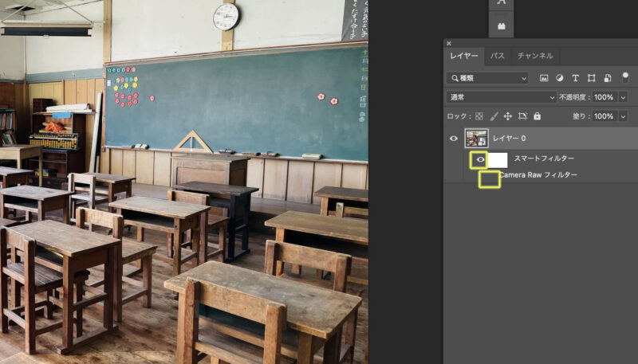Close the Layers panel group
The width and height of the screenshot is (638, 364).
449,44
